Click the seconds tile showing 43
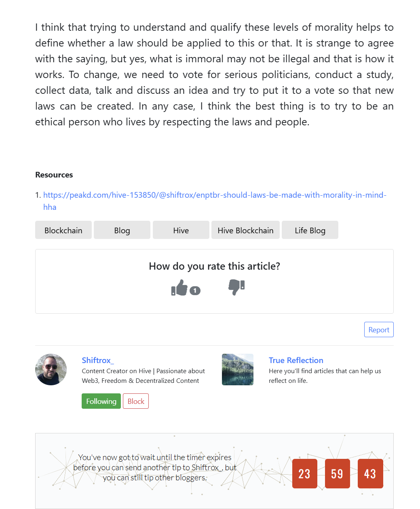The height and width of the screenshot is (509, 420). pos(370,473)
